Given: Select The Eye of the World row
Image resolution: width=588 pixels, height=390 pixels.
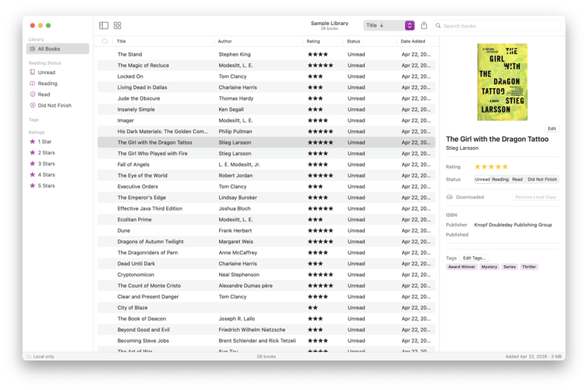Looking at the screenshot, I should pyautogui.click(x=266, y=176).
